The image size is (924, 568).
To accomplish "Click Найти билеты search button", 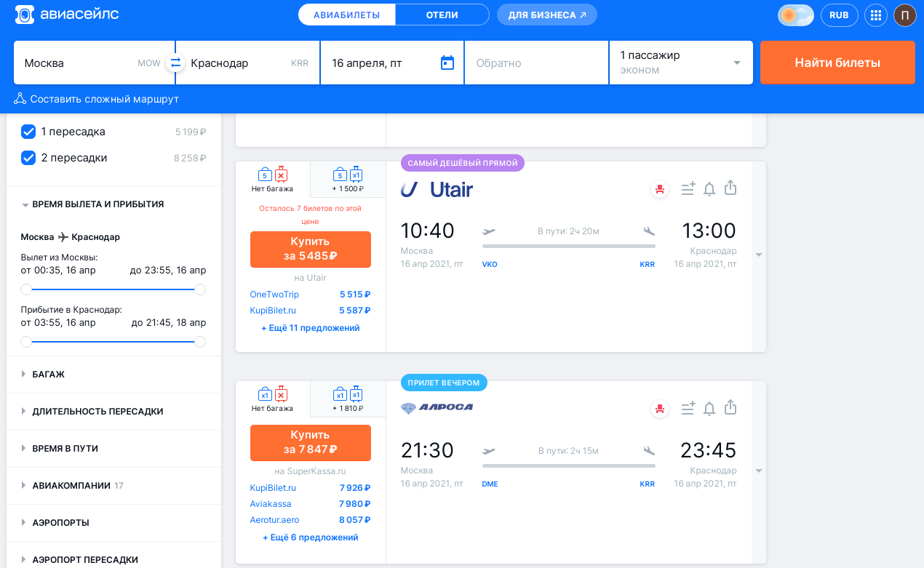I will coord(837,63).
